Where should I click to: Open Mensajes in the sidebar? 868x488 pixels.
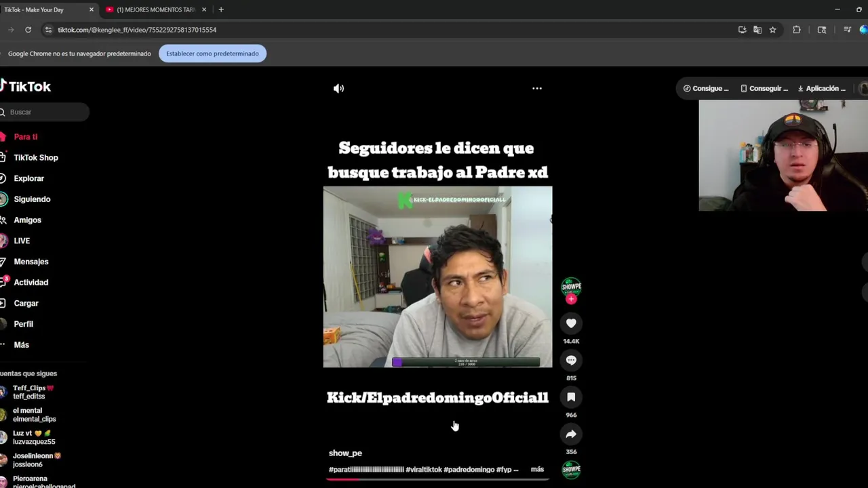[31, 262]
